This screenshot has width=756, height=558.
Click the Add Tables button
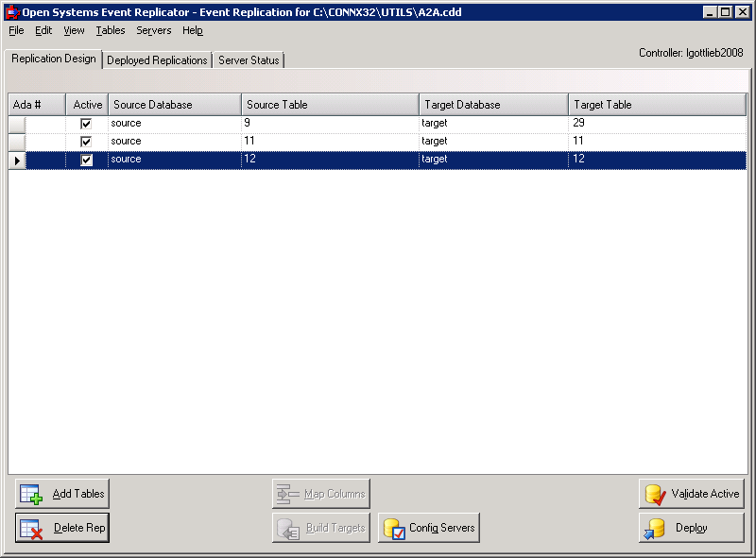pyautogui.click(x=61, y=492)
